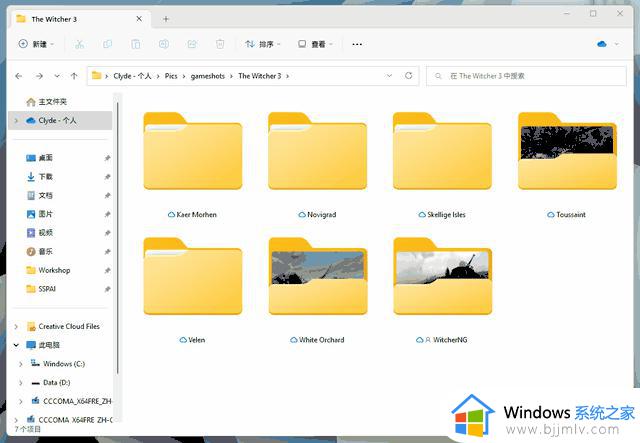Open the 新建 new item dropdown
The width and height of the screenshot is (640, 443).
36,44
